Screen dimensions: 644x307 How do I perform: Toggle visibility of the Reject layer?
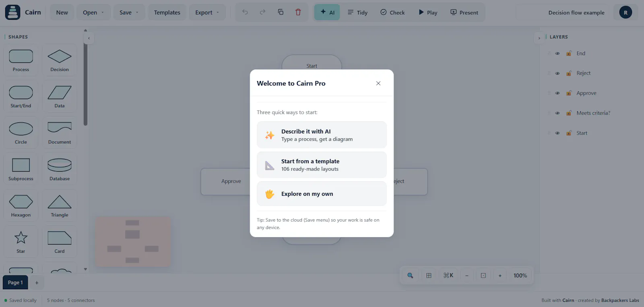click(557, 73)
